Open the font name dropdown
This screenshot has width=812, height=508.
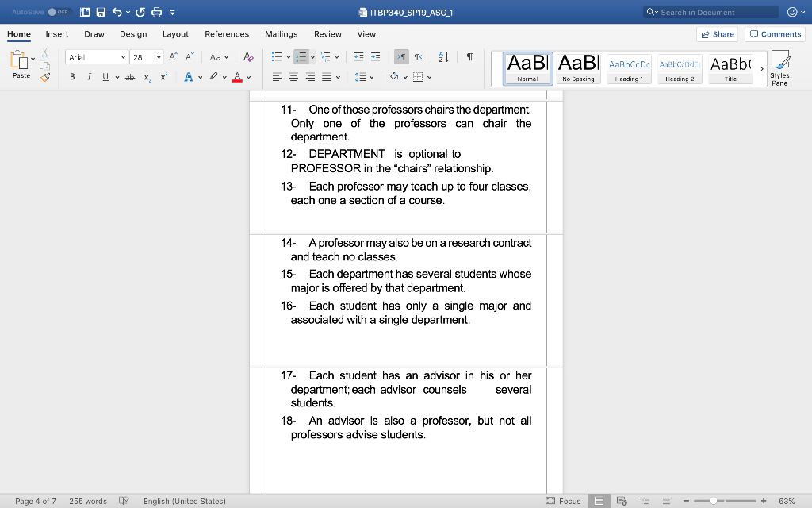[x=123, y=56]
